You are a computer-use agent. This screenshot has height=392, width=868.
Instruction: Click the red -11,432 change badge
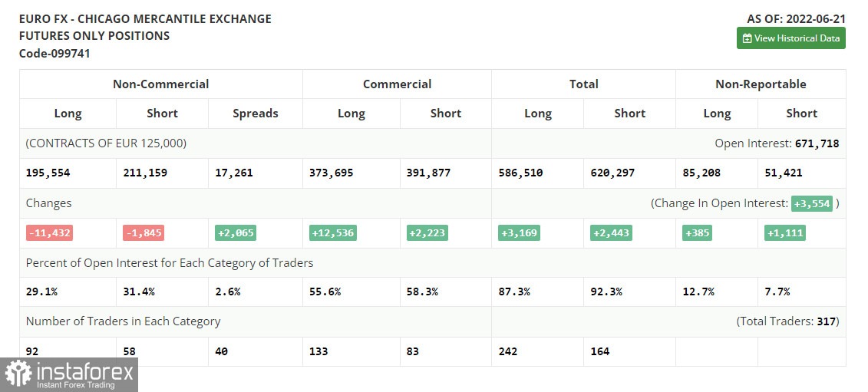click(x=49, y=232)
